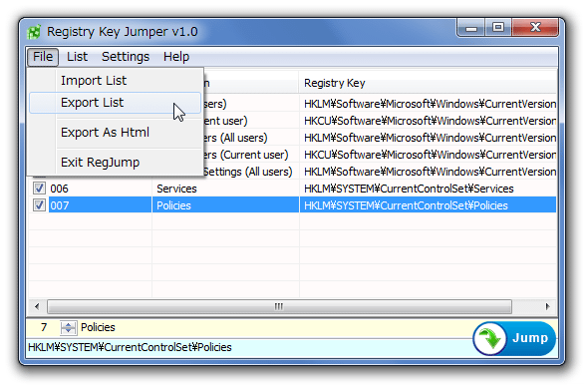Click the Registry Key Jumper title icon
This screenshot has height=388, width=588.
pos(34,32)
